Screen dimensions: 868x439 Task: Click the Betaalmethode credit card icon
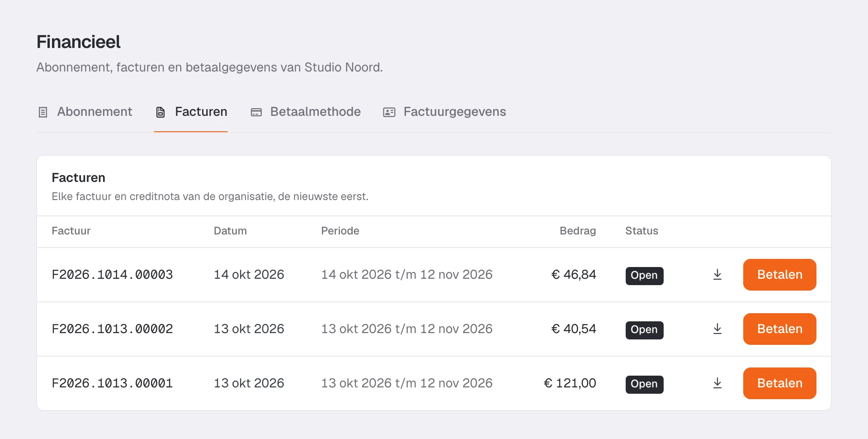pos(256,112)
